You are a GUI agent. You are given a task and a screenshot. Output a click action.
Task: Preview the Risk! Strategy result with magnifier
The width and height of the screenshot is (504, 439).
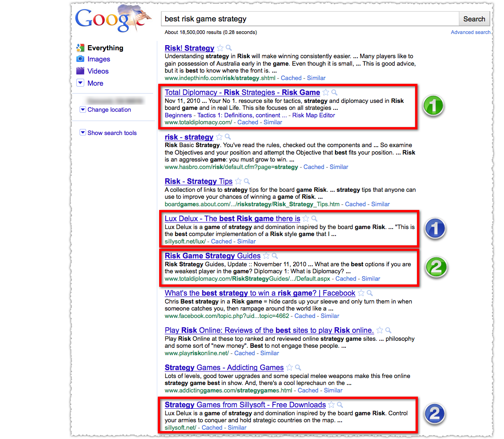click(x=229, y=48)
